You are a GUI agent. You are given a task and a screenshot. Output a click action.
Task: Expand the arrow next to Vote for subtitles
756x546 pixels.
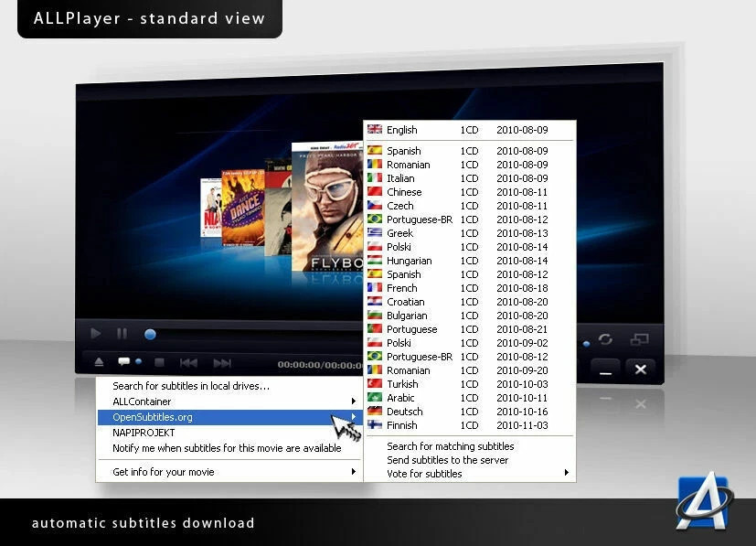(x=567, y=473)
